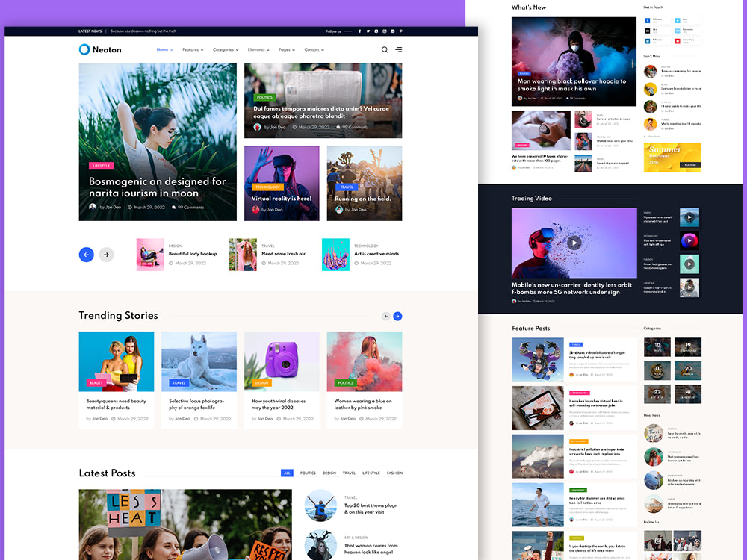Open 'Selective focus photography of orange fox' story

(x=196, y=404)
